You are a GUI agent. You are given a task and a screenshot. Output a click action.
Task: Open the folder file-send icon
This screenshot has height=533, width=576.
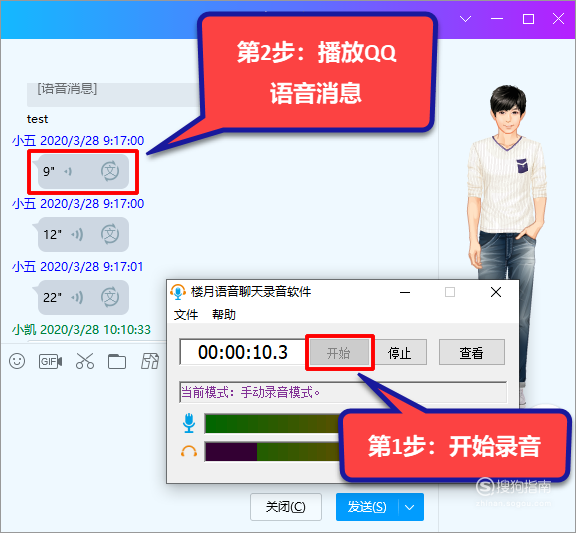117,361
